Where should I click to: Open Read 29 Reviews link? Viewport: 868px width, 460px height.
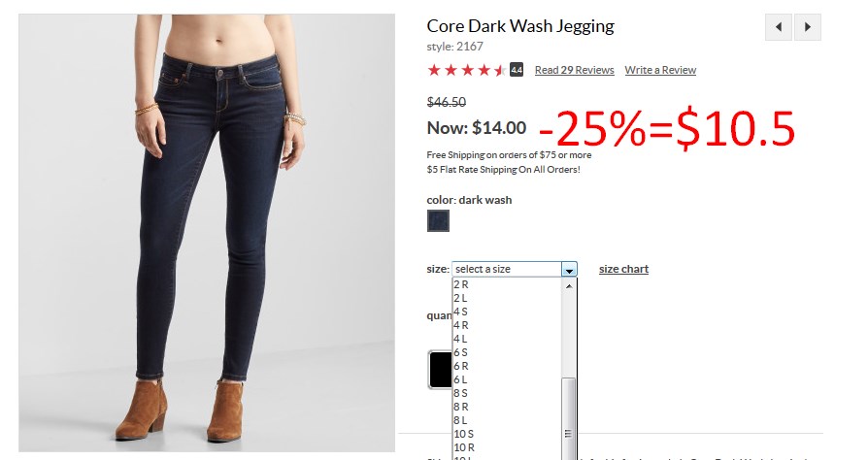(x=574, y=70)
